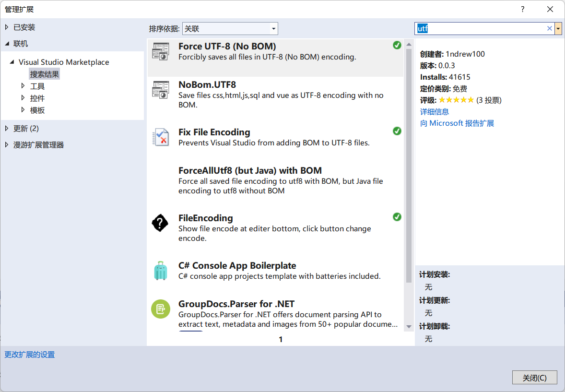This screenshot has height=392, width=565.
Task: Click the scrollbar down arrow
Action: pos(409,327)
